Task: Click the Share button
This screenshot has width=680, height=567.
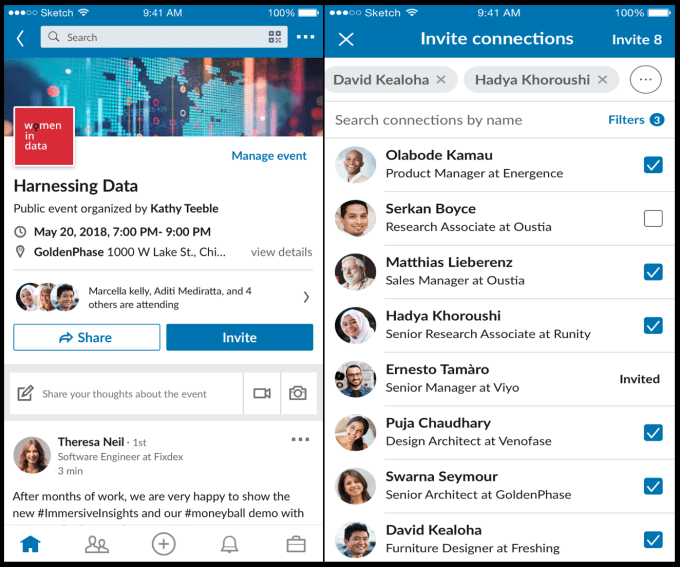Action: 86,337
